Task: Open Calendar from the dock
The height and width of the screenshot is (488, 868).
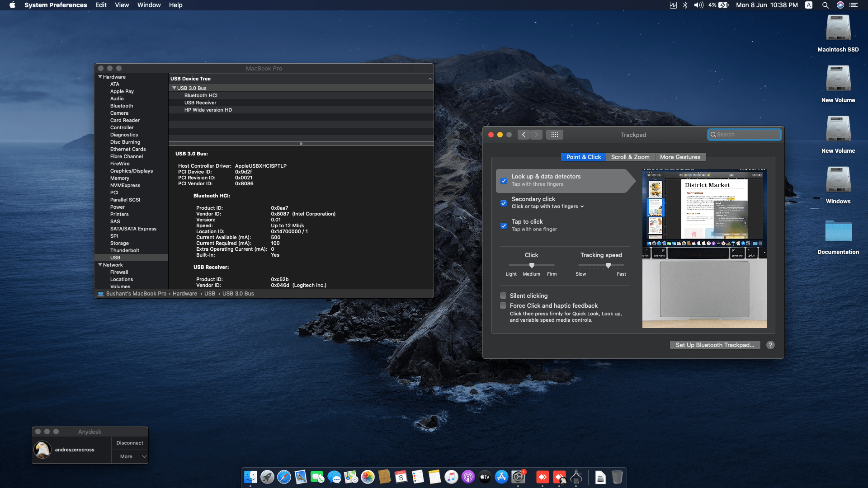Action: pos(401,477)
